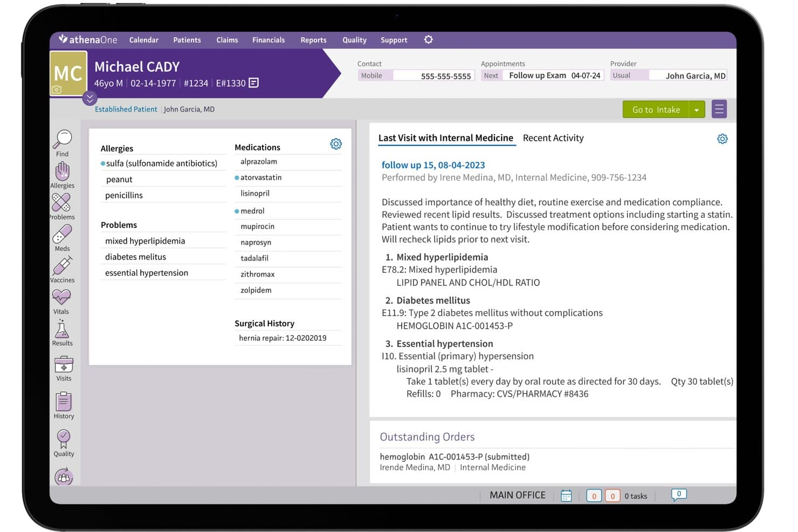Select alprazolam medication
The image size is (798, 532).
pyautogui.click(x=288, y=162)
